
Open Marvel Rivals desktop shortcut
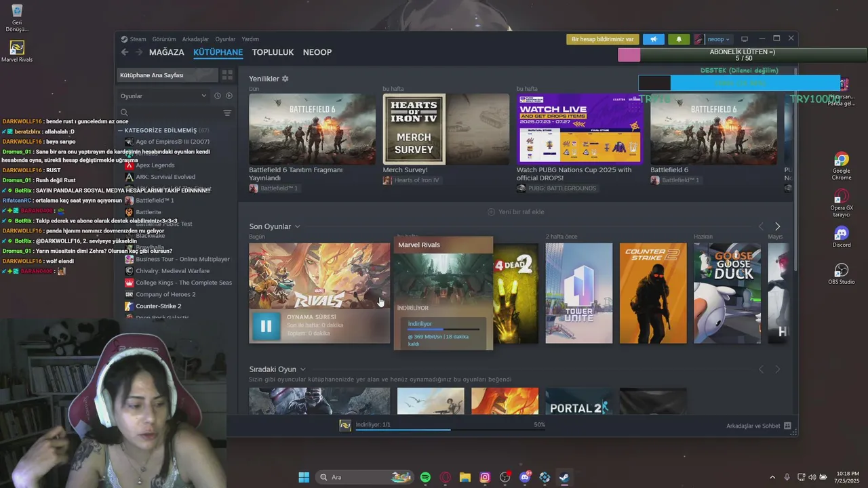17,51
